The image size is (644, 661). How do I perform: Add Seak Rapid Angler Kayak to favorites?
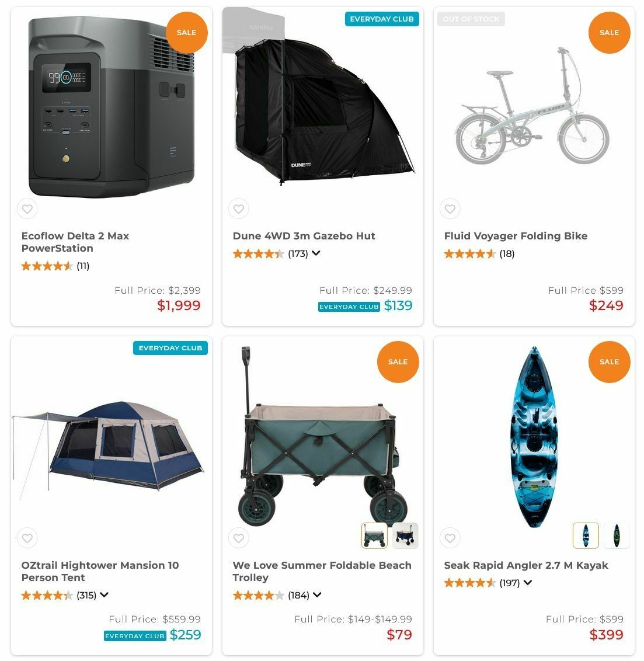[x=450, y=538]
